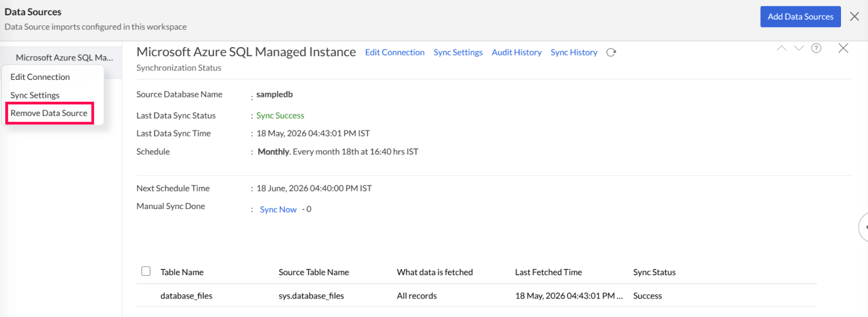Click the What data is fetched column header
The height and width of the screenshot is (317, 868).
[x=435, y=272]
